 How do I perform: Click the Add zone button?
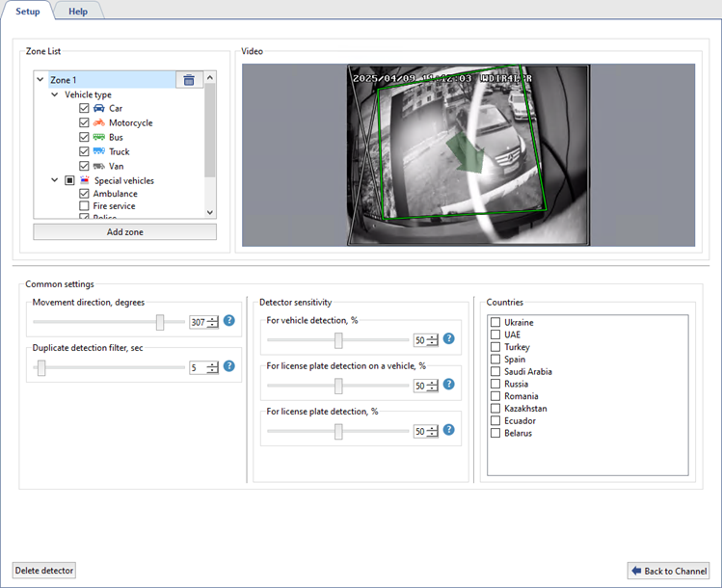[124, 232]
